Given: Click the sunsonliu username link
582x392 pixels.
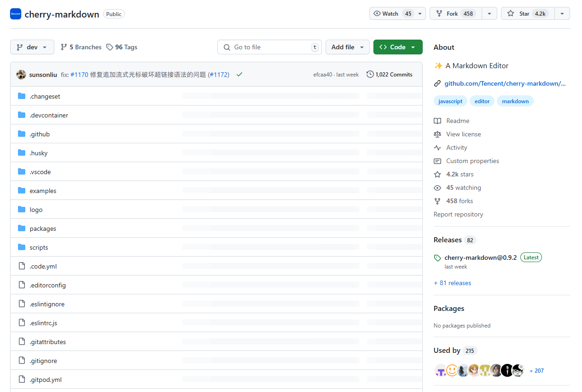Looking at the screenshot, I should coord(43,74).
